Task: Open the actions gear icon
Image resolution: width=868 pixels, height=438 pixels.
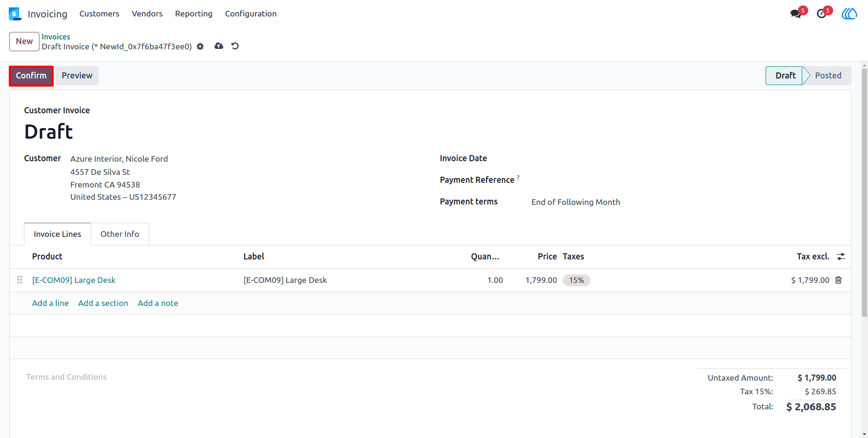Action: 200,47
